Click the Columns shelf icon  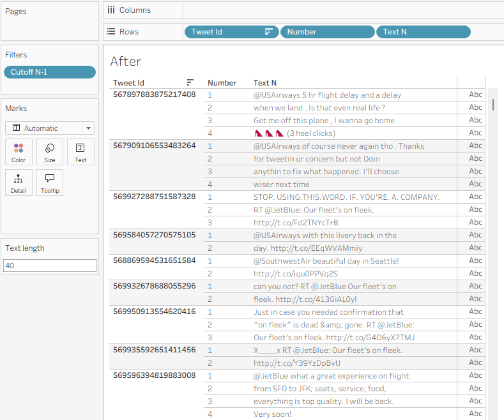pos(111,10)
